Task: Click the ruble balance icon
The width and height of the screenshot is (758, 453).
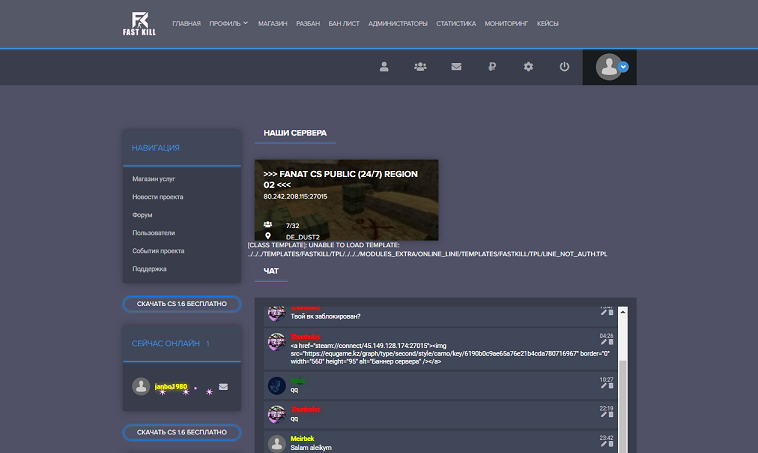Action: [492, 67]
